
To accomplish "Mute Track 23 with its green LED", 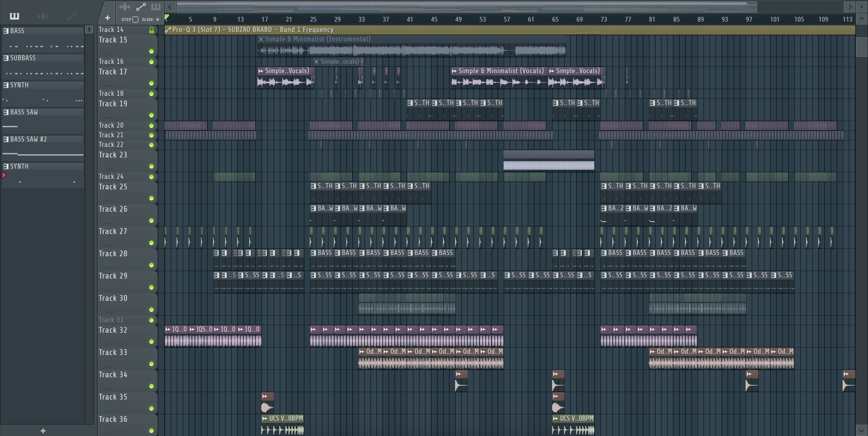I will point(152,166).
